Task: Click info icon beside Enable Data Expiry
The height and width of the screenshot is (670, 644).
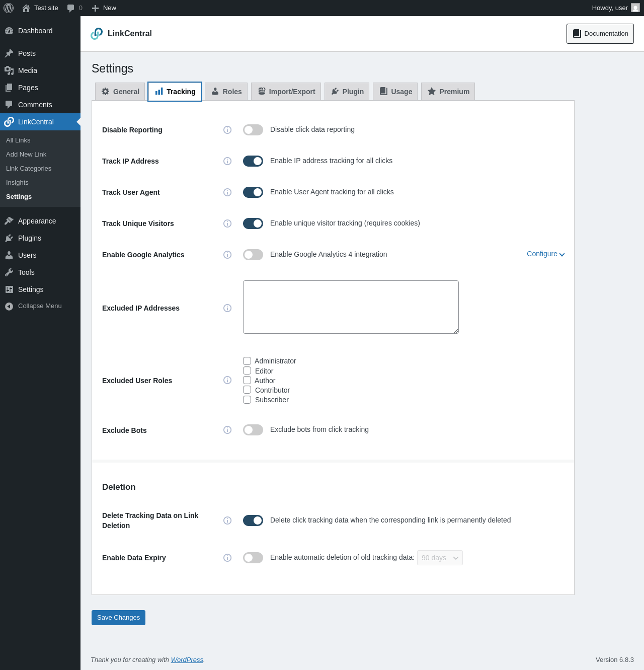Action: click(227, 558)
